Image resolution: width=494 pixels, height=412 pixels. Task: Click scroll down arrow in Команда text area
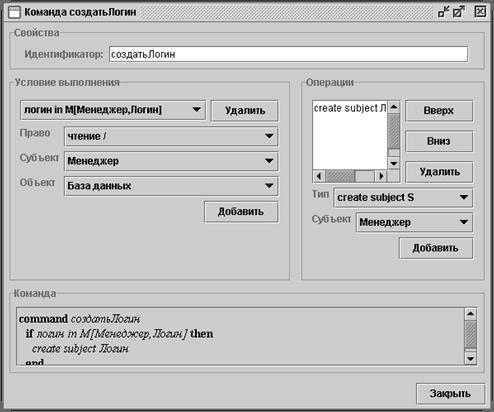click(470, 359)
